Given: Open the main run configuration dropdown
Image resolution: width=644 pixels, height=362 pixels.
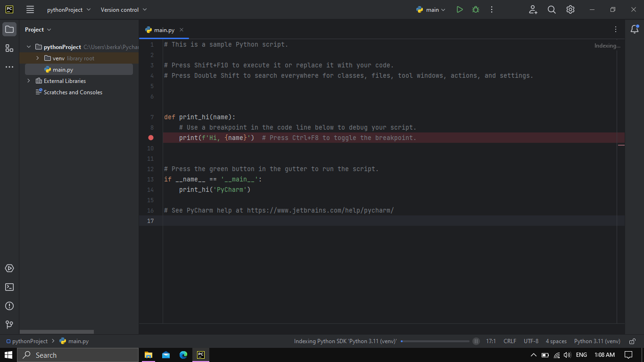Looking at the screenshot, I should coord(431,9).
